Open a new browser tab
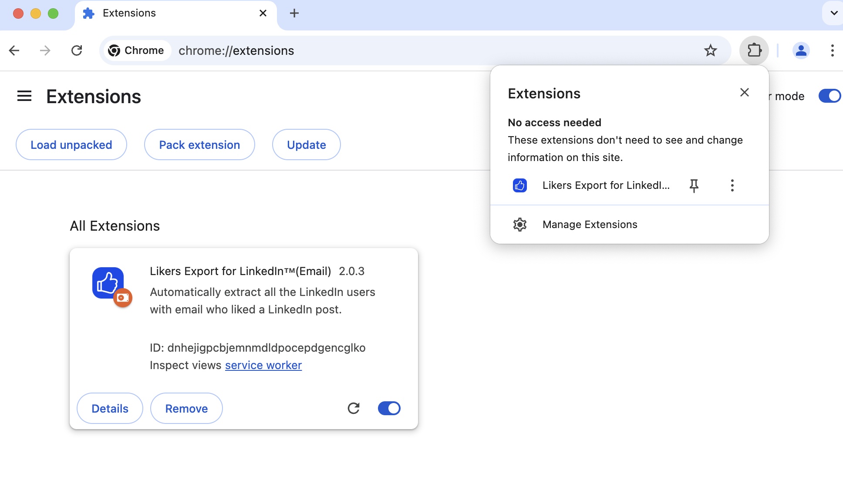The height and width of the screenshot is (504, 843). point(294,13)
